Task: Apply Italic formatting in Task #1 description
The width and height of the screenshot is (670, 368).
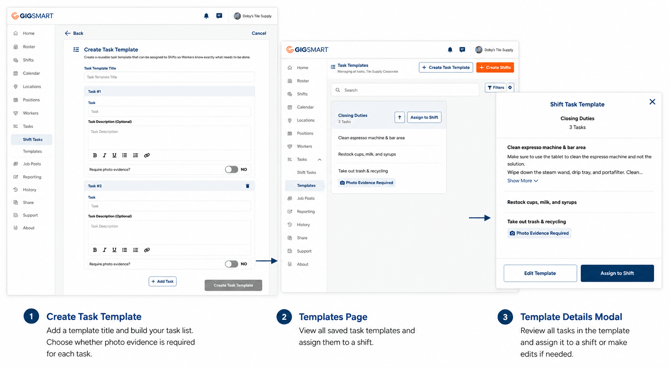Action: [x=104, y=155]
